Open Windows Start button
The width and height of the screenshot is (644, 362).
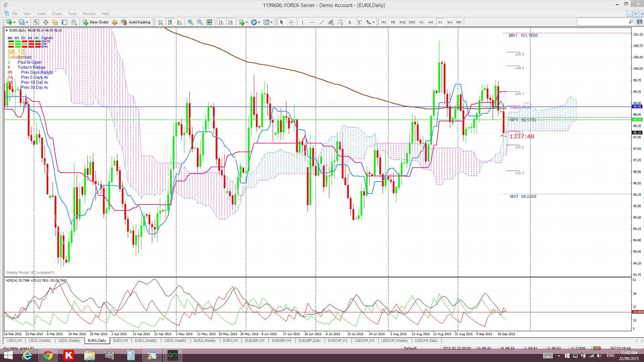coord(8,355)
